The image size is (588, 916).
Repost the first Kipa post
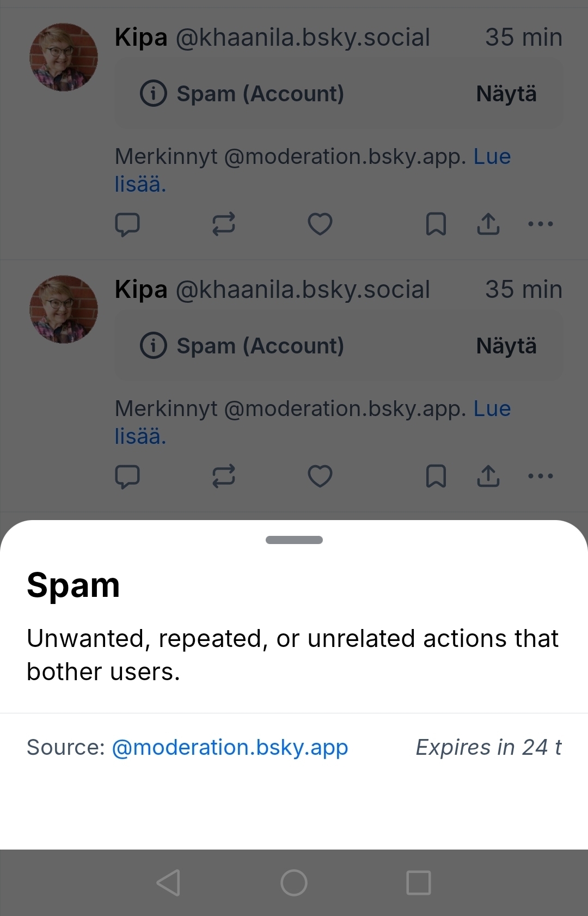pos(223,224)
